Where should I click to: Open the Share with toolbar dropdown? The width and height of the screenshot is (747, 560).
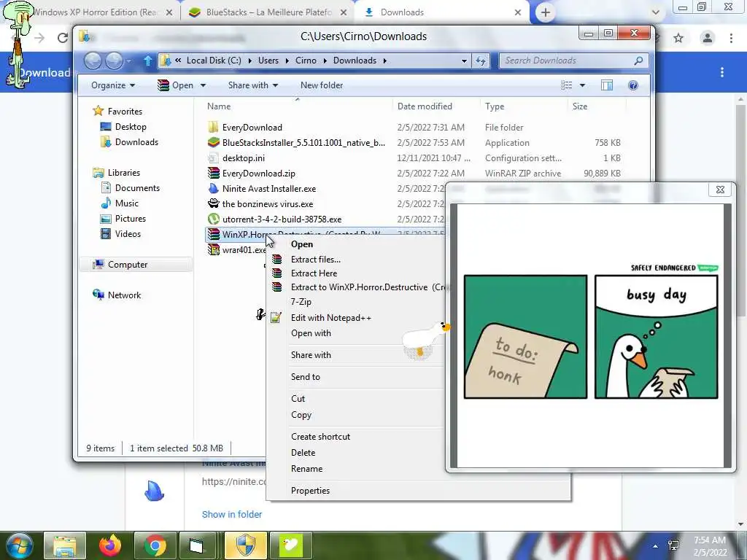(x=252, y=85)
